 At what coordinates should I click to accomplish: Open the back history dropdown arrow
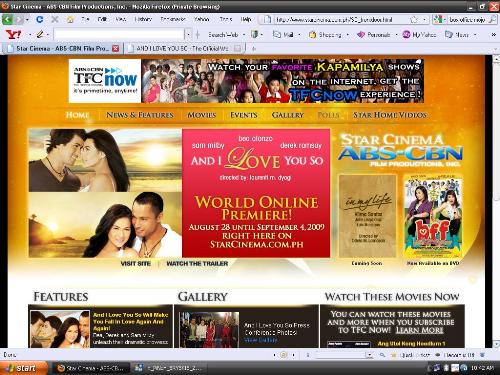[27, 20]
